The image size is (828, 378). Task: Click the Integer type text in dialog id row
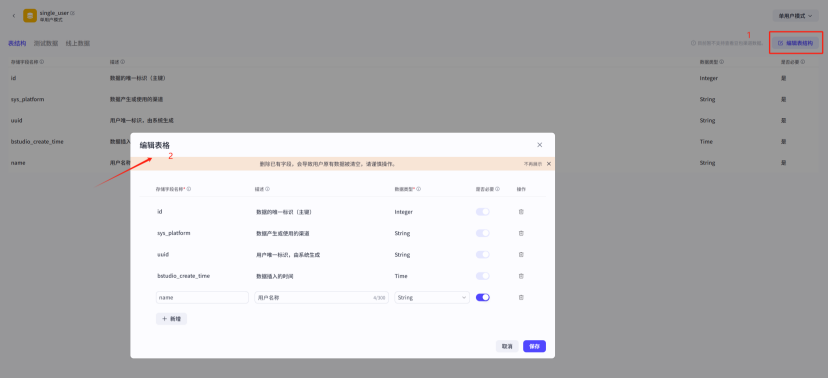[403, 212]
